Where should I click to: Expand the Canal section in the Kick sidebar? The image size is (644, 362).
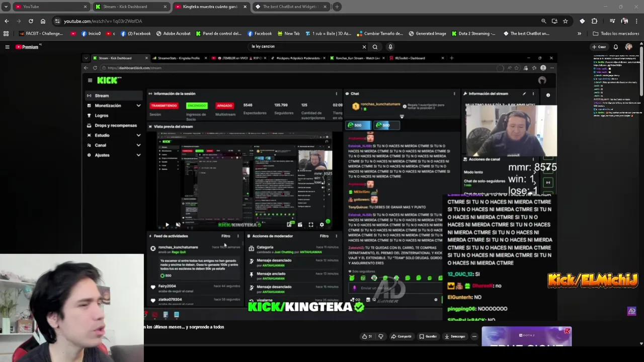click(138, 145)
